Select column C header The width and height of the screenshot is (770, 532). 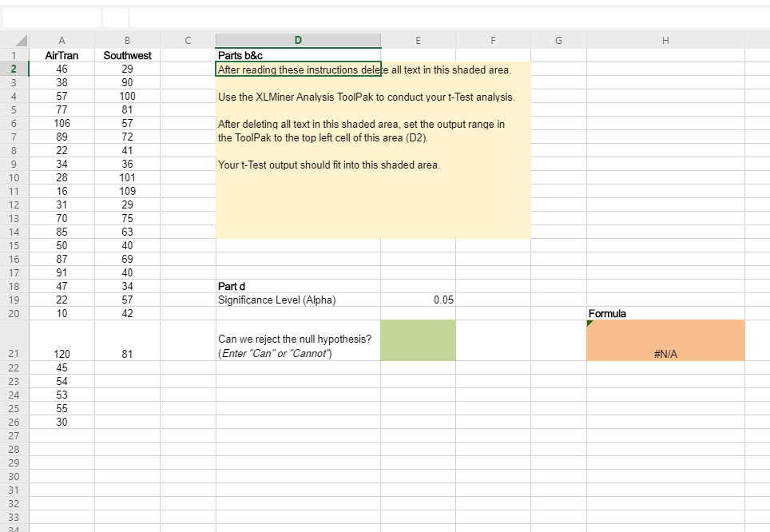[188, 41]
